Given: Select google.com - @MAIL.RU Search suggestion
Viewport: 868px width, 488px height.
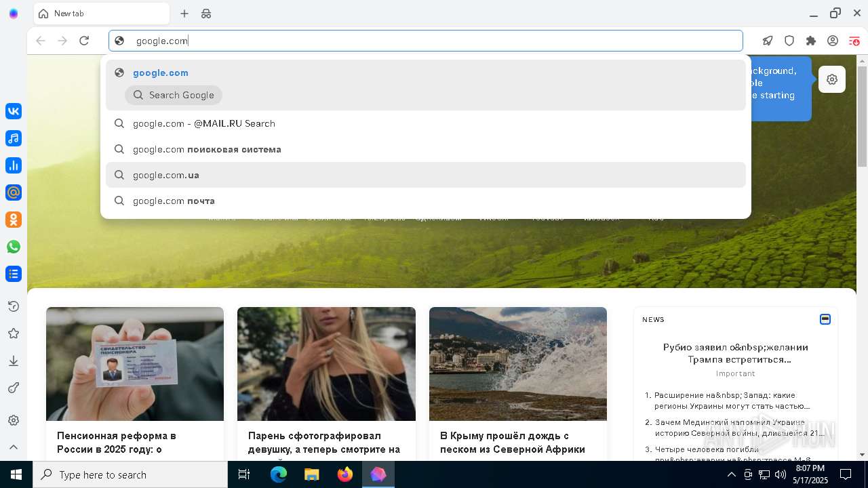Looking at the screenshot, I should [x=426, y=123].
